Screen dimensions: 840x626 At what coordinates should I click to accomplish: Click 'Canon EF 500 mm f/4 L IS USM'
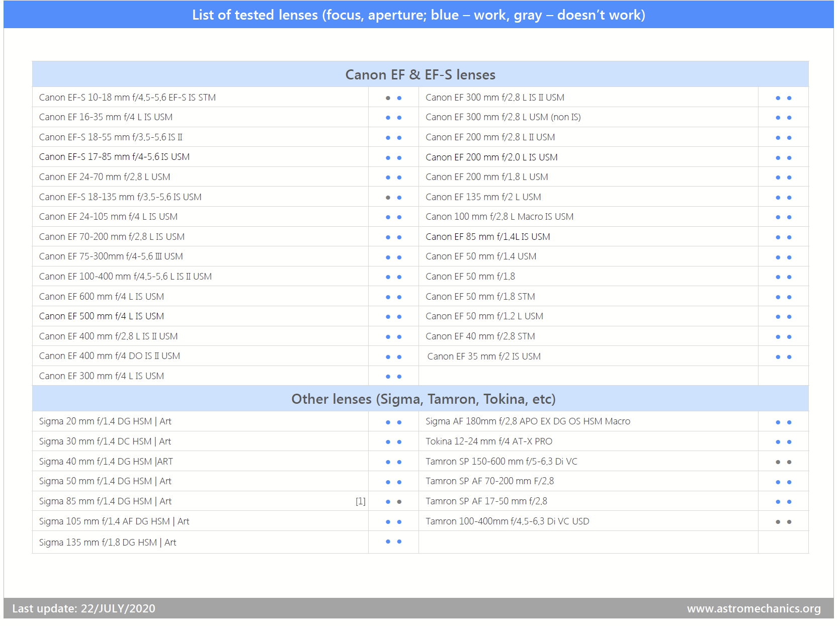coord(102,316)
